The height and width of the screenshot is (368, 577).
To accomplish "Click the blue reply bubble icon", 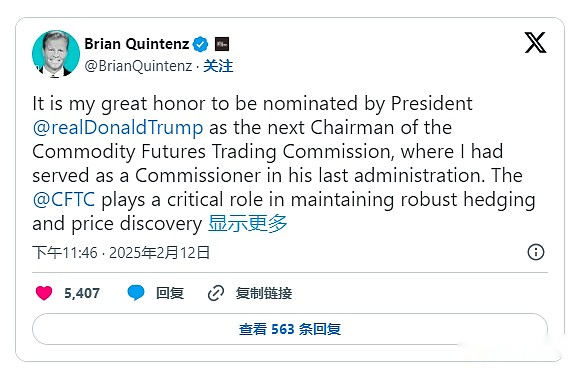I will click(136, 293).
